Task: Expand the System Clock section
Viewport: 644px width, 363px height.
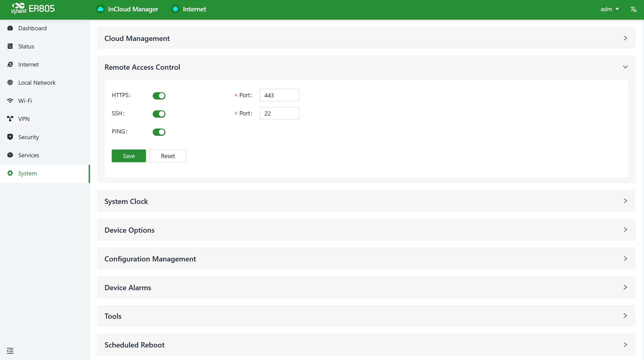Action: tap(366, 201)
